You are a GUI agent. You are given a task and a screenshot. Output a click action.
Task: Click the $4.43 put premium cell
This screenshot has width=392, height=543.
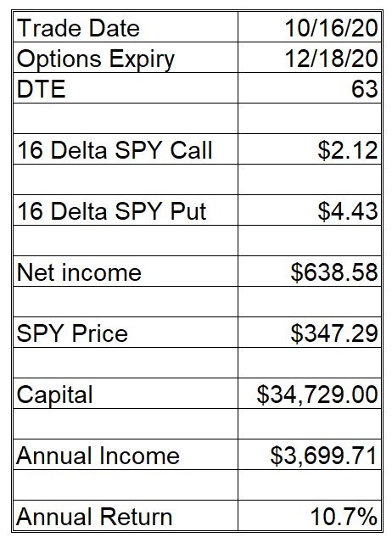coord(310,210)
